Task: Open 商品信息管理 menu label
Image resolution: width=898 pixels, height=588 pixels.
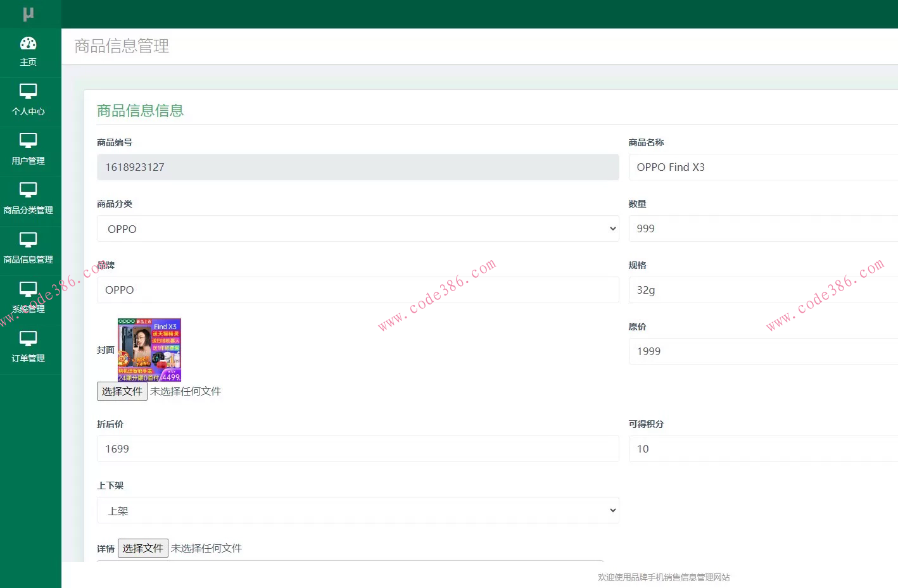Action: 28,260
